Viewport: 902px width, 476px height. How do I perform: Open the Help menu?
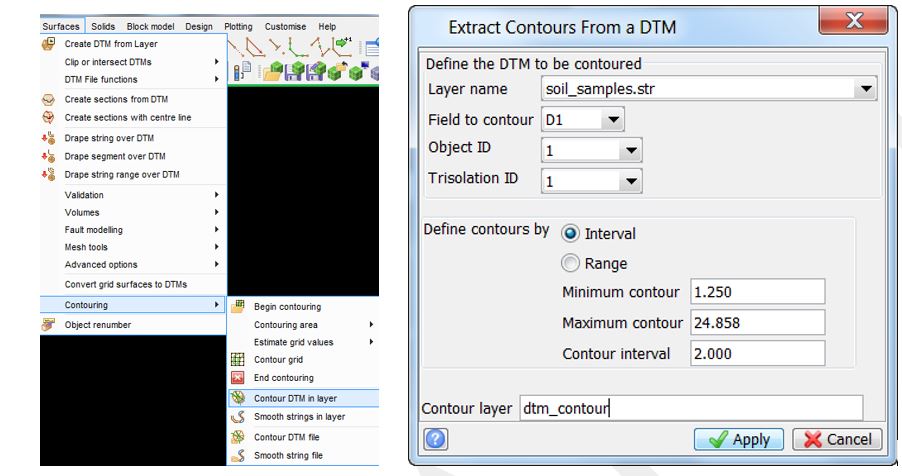coord(327,26)
